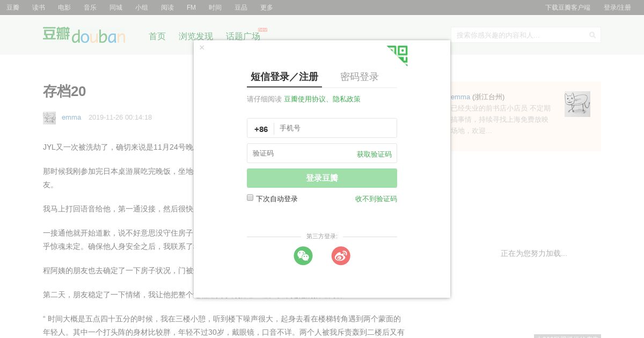Screen dimensions: 644x338
Task: Click 豆瓣 in the top bar
Action: click(x=13, y=8)
